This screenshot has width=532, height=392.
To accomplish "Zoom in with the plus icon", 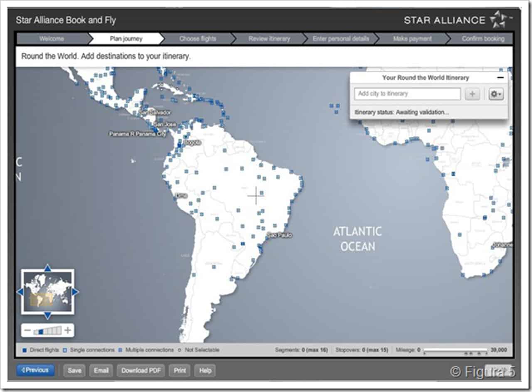I will click(x=67, y=331).
